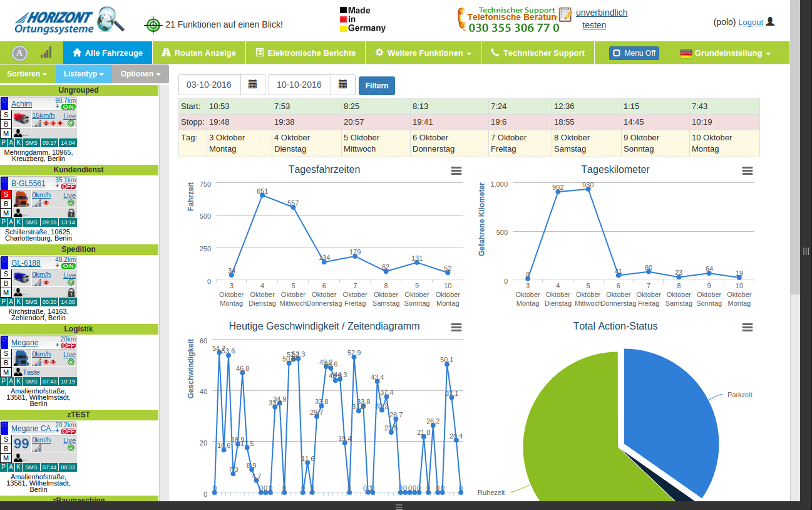Click the start date field 03-10-2016
Screen dimensions: 812x510
click(x=210, y=85)
